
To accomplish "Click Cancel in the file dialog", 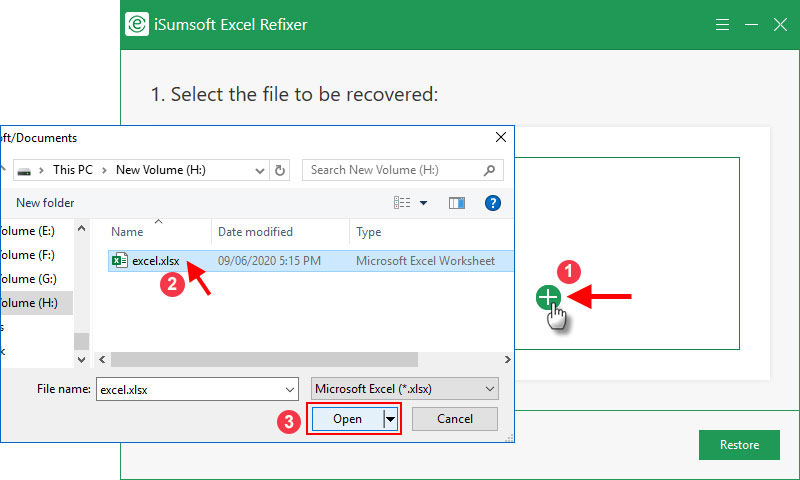I will (455, 419).
